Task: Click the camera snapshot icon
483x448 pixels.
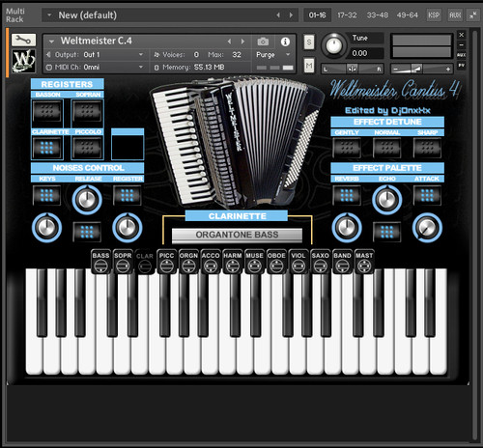Action: (263, 42)
